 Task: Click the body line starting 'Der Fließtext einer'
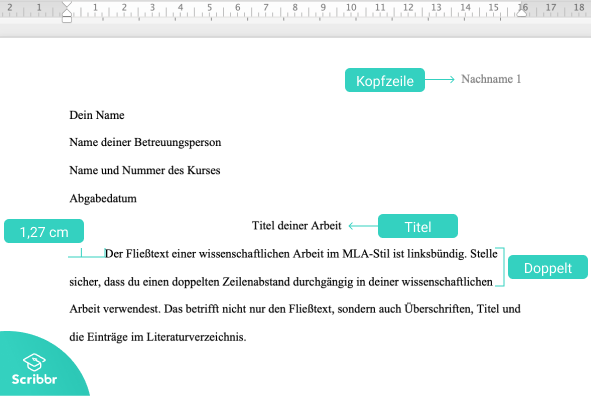[301, 254]
